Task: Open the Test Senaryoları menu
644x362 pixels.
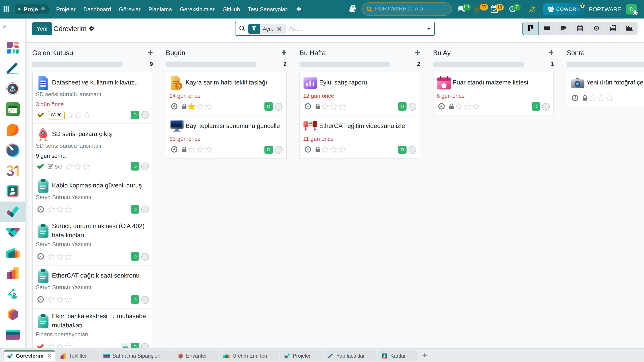Action: point(268,9)
